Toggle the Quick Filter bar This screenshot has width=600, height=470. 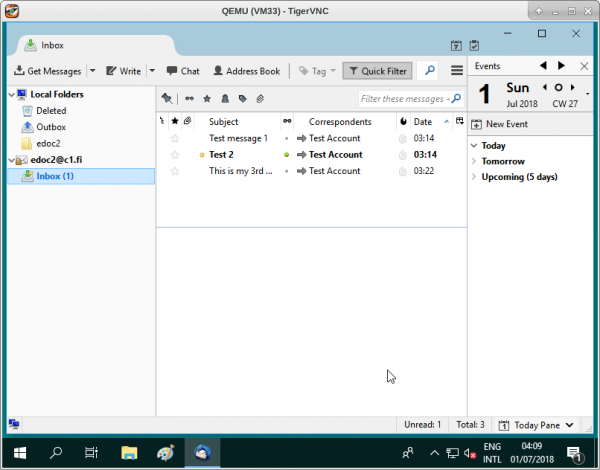coord(377,71)
